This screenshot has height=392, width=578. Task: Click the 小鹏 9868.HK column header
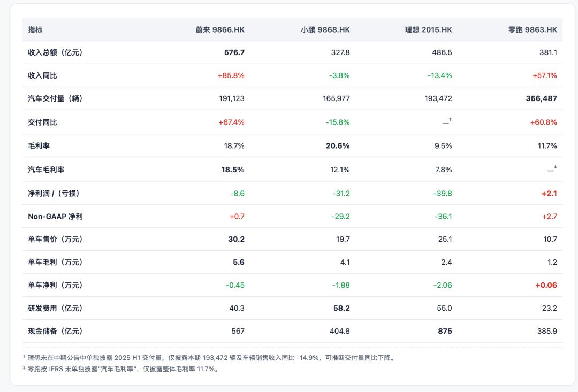[x=325, y=30]
